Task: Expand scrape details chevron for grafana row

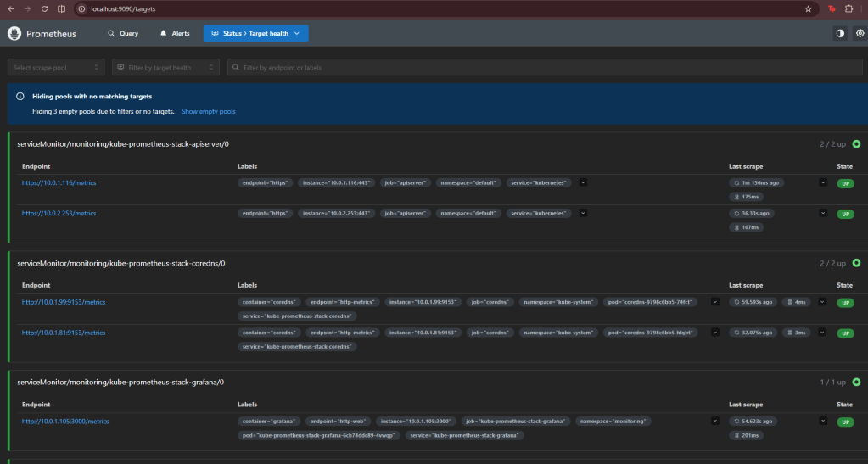Action: (823, 421)
